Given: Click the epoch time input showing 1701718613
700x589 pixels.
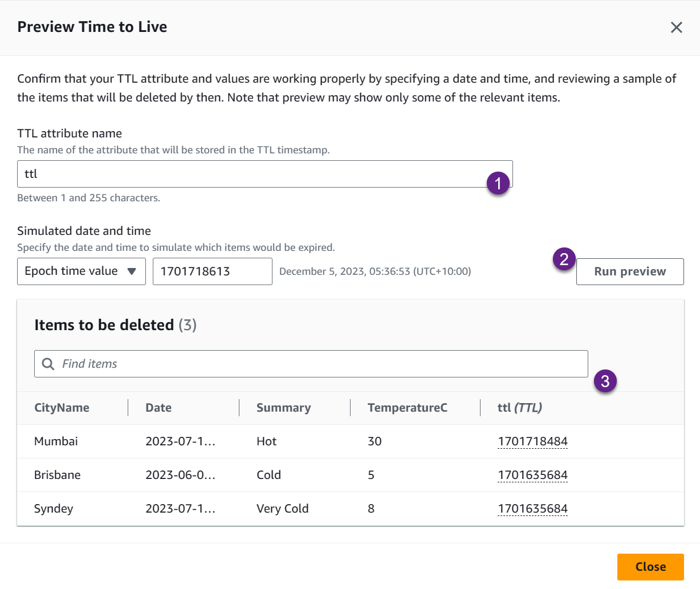Looking at the screenshot, I should point(212,271).
